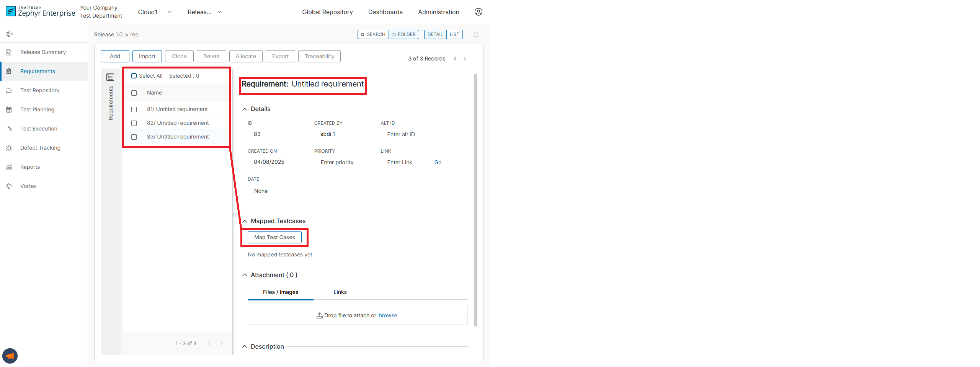Click the orange announcement megaphone icon
Image resolution: width=980 pixels, height=367 pixels.
10,356
